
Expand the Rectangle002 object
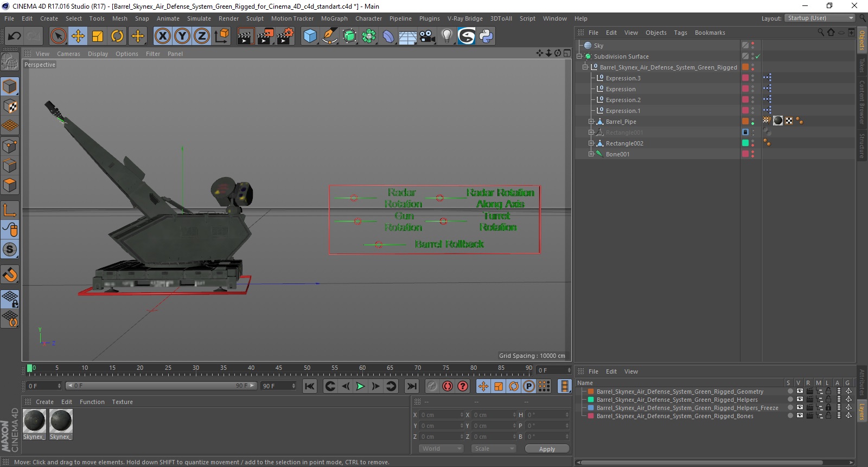591,143
